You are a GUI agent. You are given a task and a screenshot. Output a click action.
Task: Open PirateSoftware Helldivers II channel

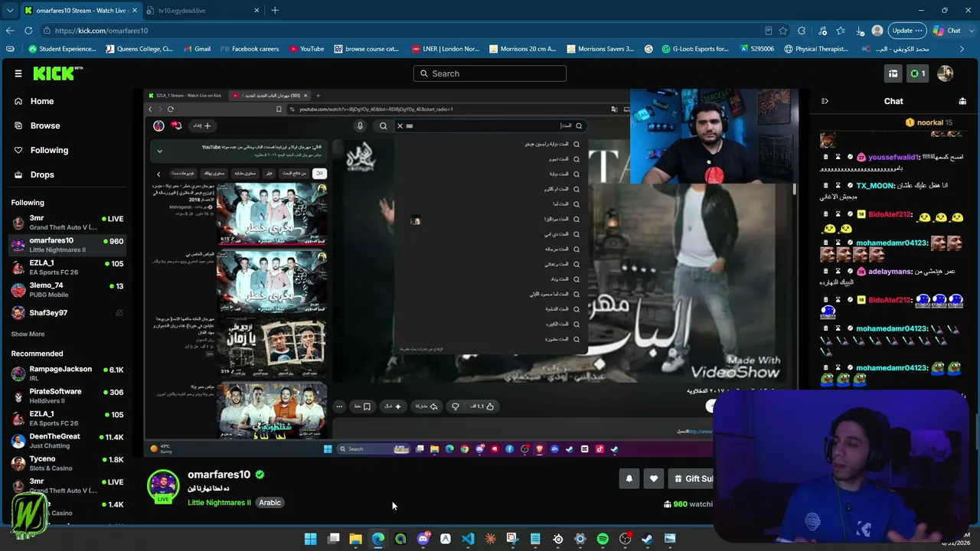pos(67,396)
